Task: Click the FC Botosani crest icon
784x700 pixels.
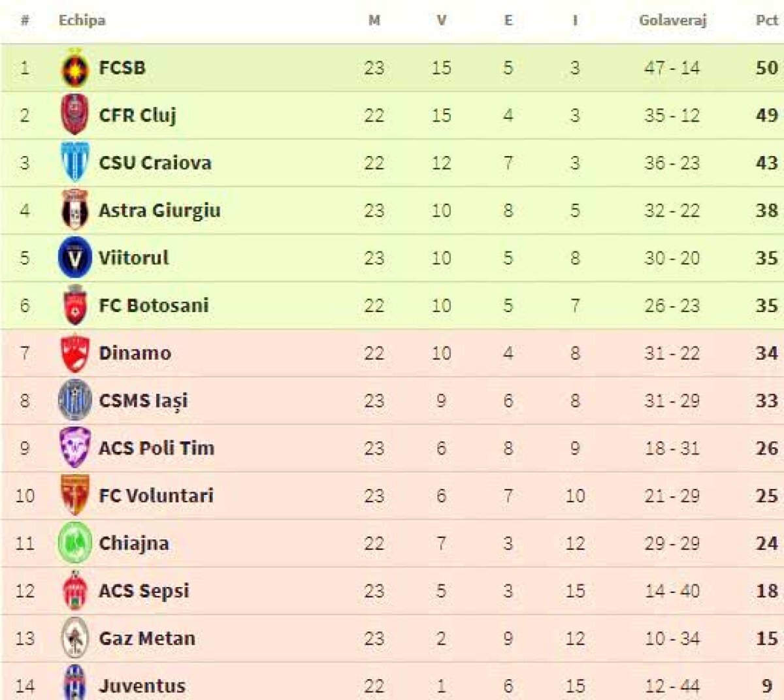Action: [75, 306]
